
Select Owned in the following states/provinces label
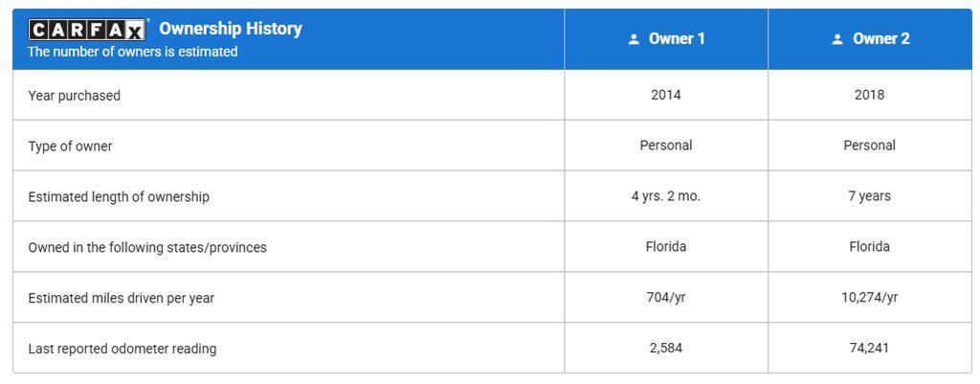[147, 248]
